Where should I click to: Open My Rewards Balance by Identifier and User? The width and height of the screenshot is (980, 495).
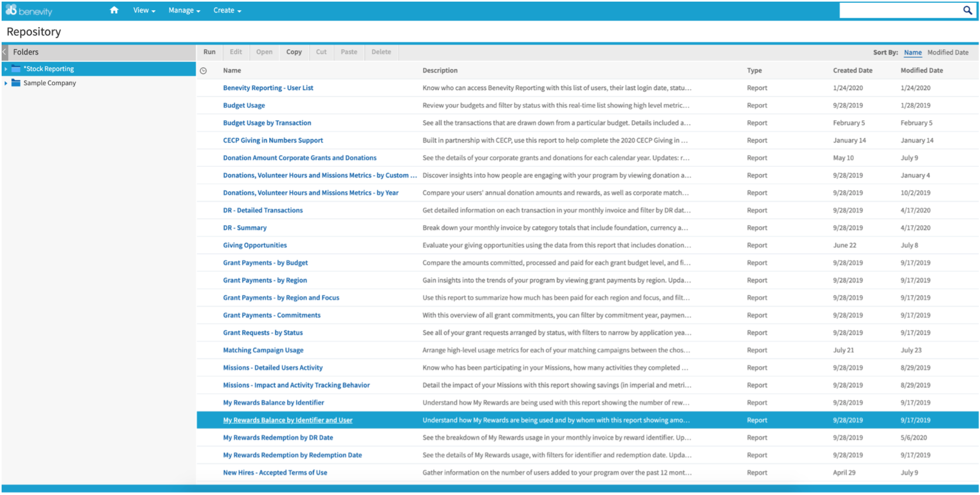coord(288,420)
